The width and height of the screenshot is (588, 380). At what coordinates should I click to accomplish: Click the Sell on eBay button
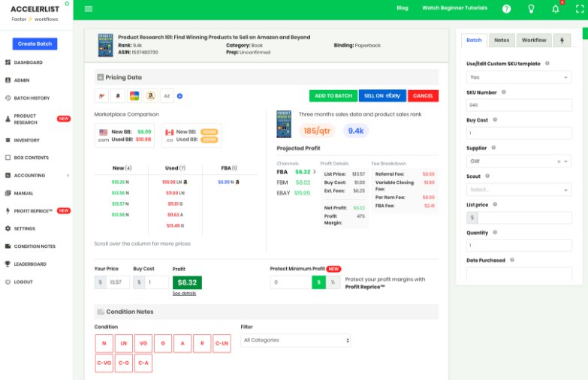(x=382, y=95)
